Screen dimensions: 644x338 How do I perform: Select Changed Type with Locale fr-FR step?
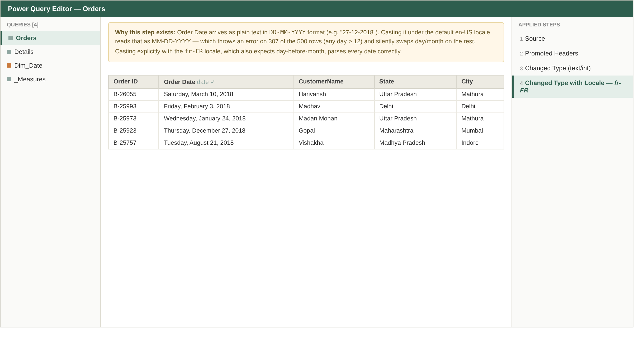572,87
